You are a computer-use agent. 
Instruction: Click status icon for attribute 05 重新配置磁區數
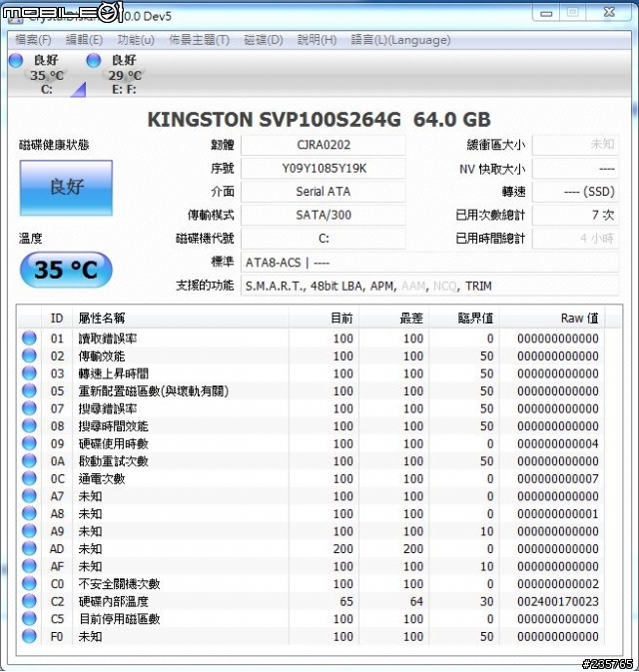tap(29, 390)
